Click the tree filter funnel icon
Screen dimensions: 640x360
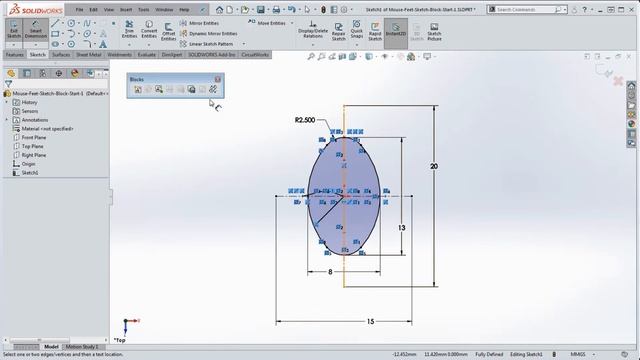point(8,84)
